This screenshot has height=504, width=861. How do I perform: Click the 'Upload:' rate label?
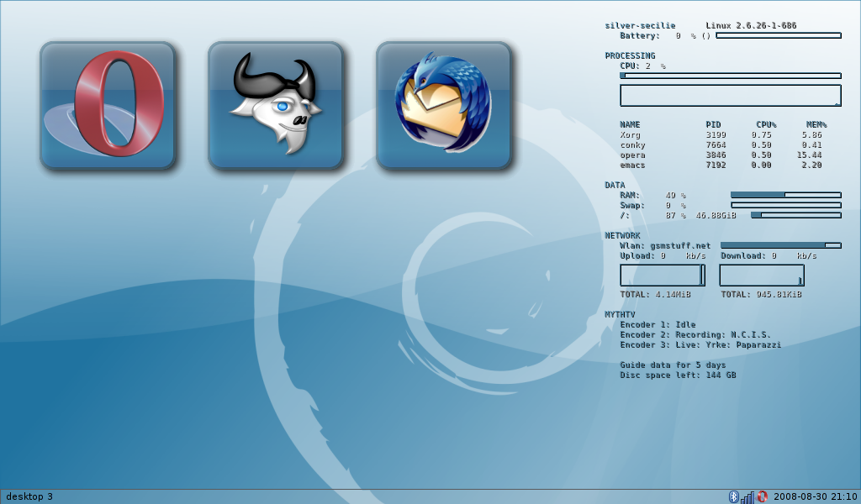tap(637, 255)
